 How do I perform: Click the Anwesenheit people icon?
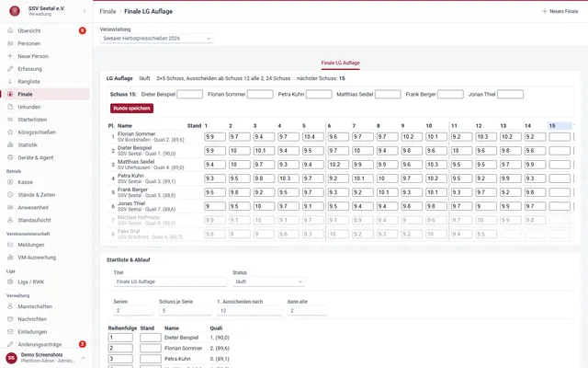(10, 207)
